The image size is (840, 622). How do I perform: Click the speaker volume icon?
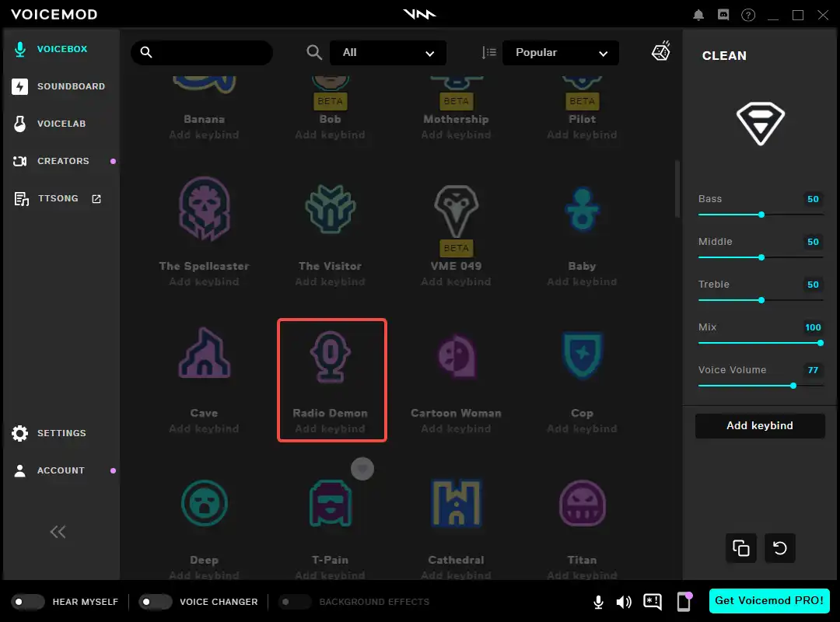[624, 603]
